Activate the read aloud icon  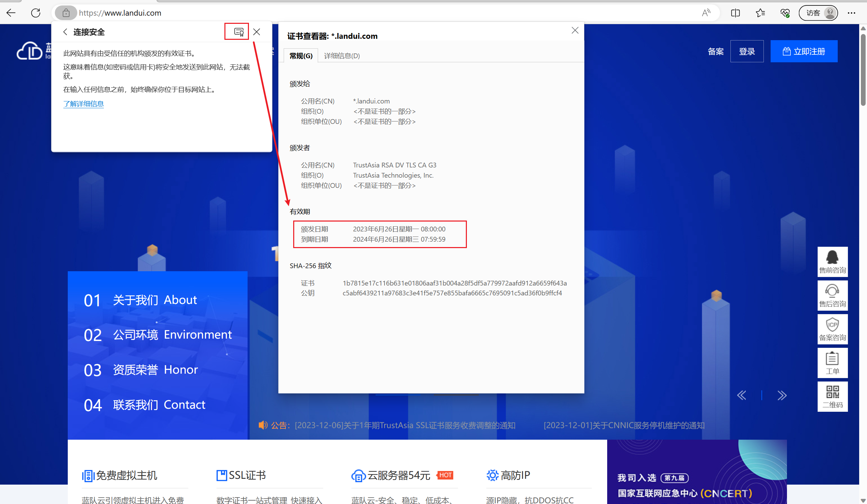pos(706,13)
